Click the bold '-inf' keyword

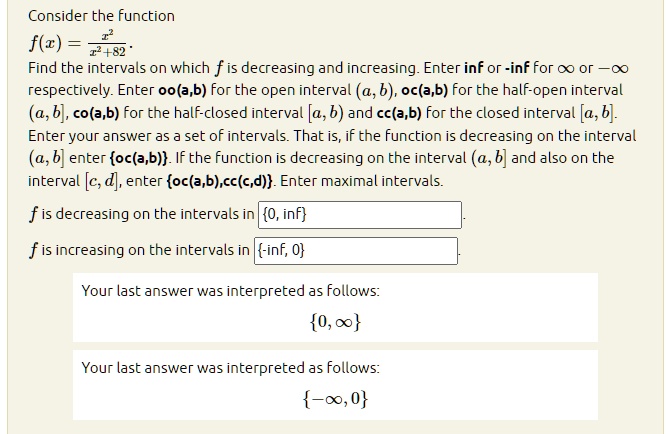coord(517,68)
